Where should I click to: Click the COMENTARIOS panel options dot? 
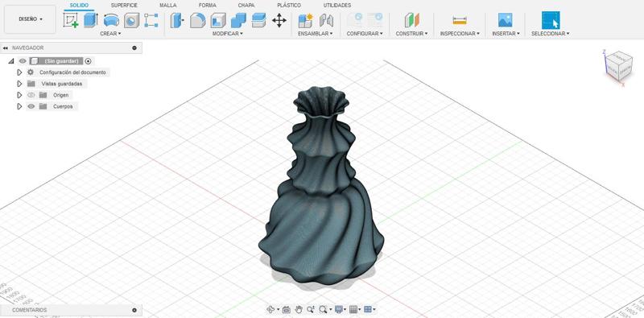click(134, 310)
